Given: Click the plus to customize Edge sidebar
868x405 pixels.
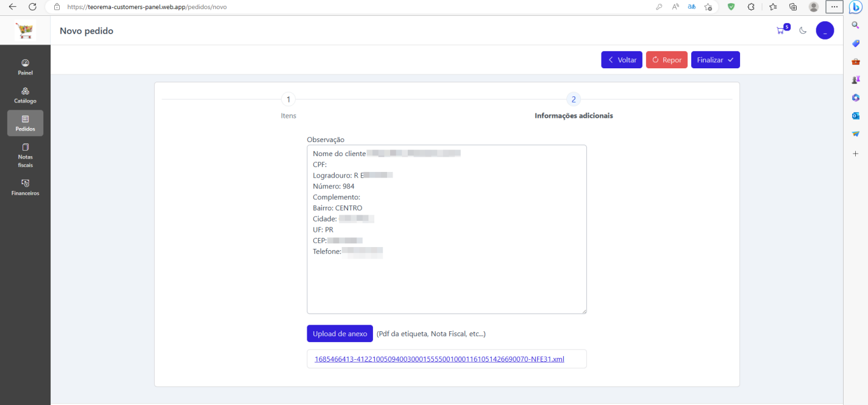Looking at the screenshot, I should (856, 154).
